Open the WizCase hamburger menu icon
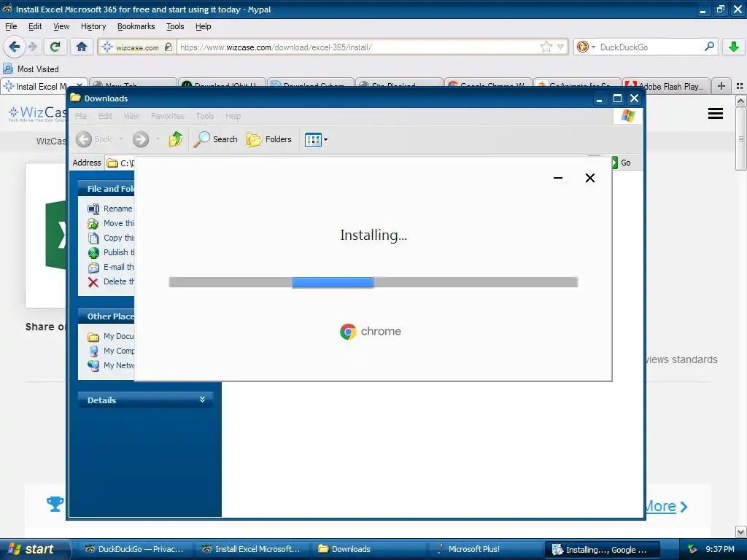Screen dimensions: 747x560 (716, 113)
